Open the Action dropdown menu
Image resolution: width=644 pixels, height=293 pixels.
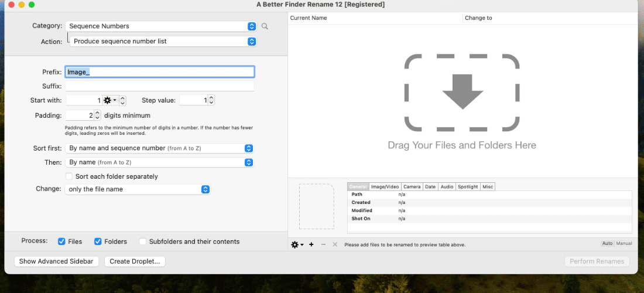[x=163, y=42]
